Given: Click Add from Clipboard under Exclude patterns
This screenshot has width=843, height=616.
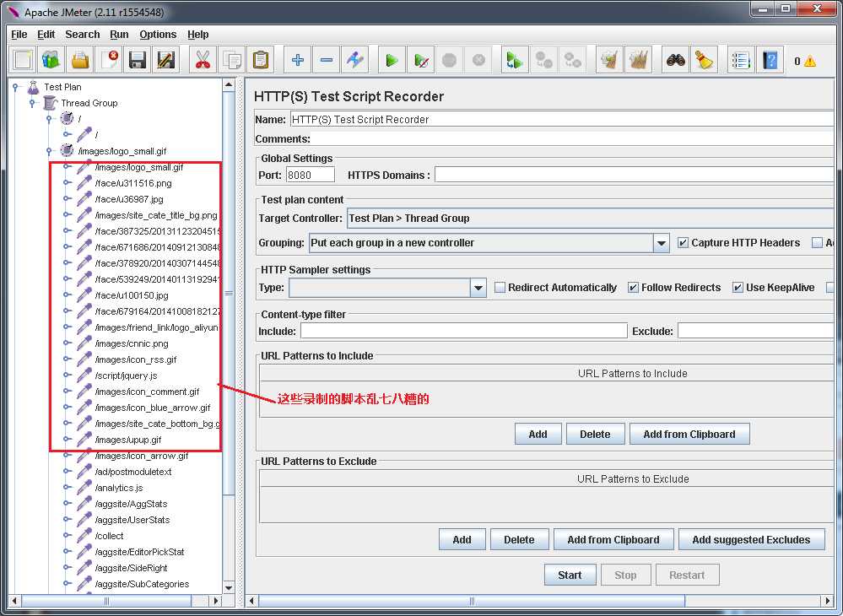Looking at the screenshot, I should 613,540.
